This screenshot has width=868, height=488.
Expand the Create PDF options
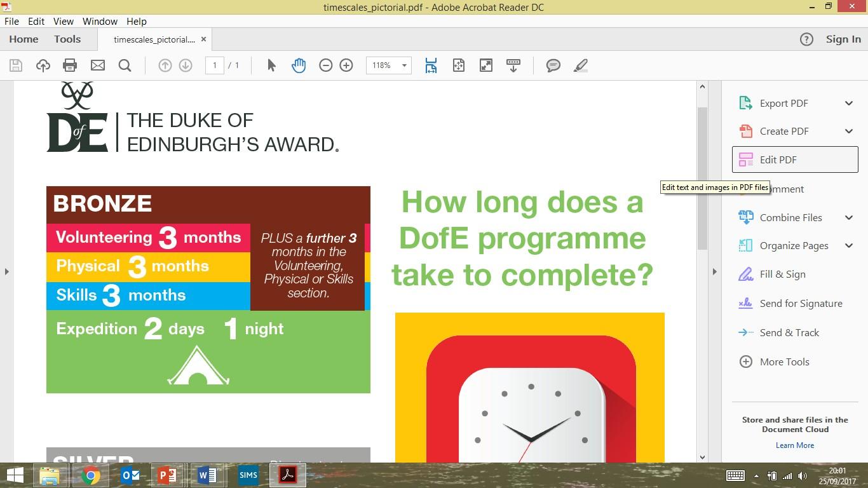click(849, 131)
